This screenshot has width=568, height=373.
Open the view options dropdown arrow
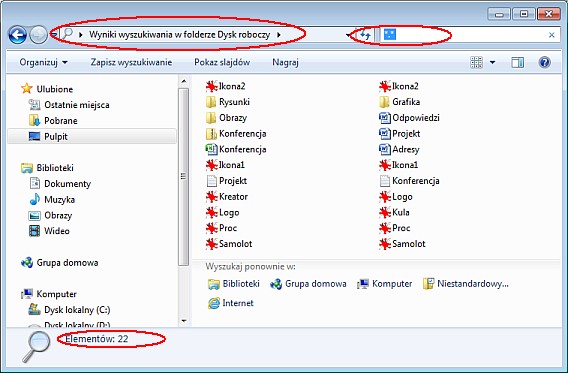(492, 62)
